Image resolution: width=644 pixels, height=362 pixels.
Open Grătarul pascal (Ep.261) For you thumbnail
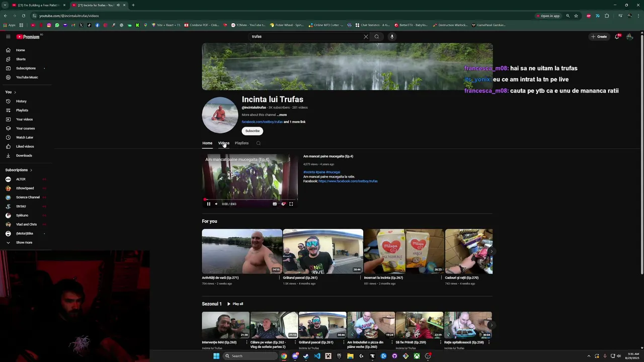pos(323,251)
